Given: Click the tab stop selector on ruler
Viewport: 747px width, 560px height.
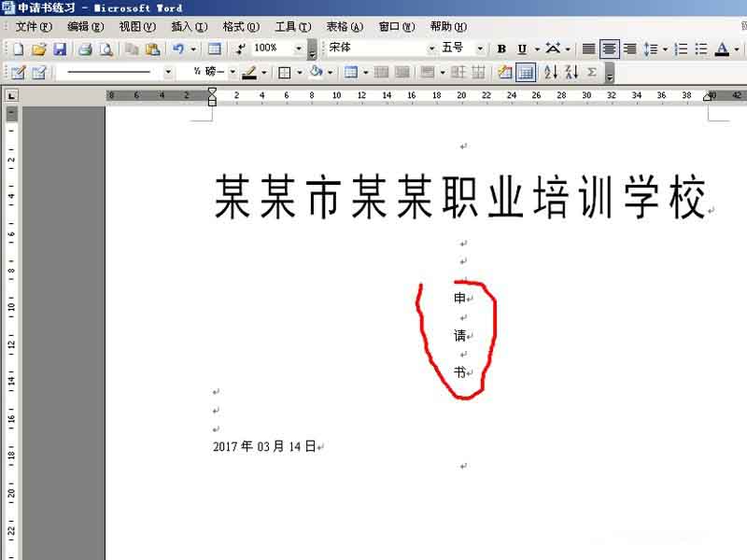Looking at the screenshot, I should (x=11, y=96).
